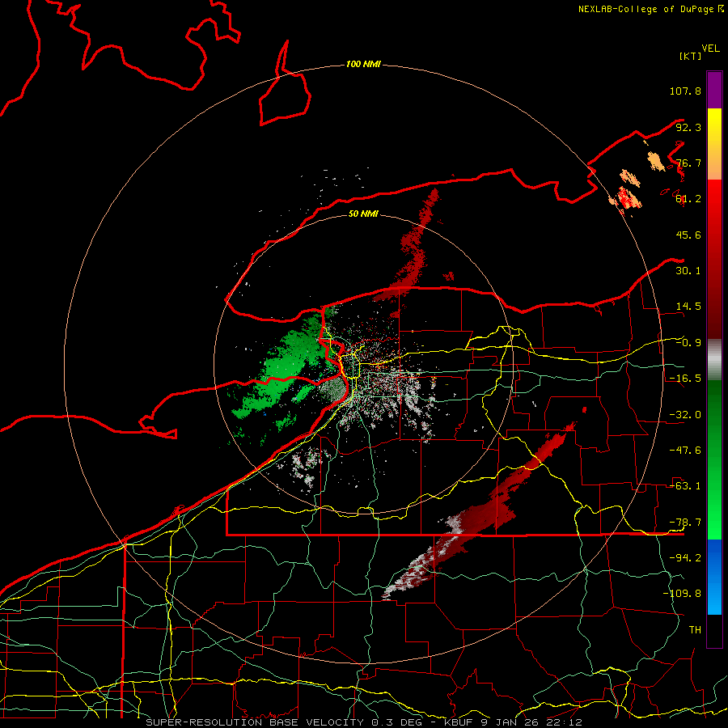728x728 pixels.
Task: Click the -32.0 scale value
Action: tap(685, 415)
